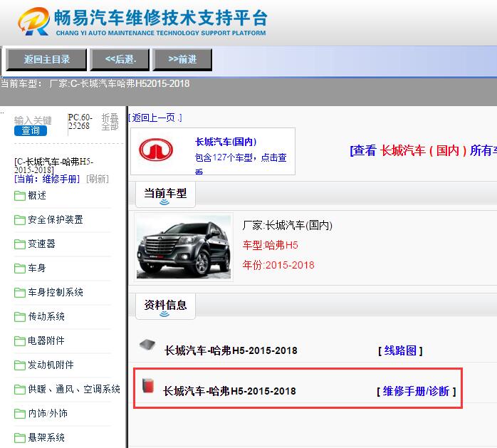Click the [刷新] refresh link
Viewport: 497px width, 448px height.
pos(98,179)
